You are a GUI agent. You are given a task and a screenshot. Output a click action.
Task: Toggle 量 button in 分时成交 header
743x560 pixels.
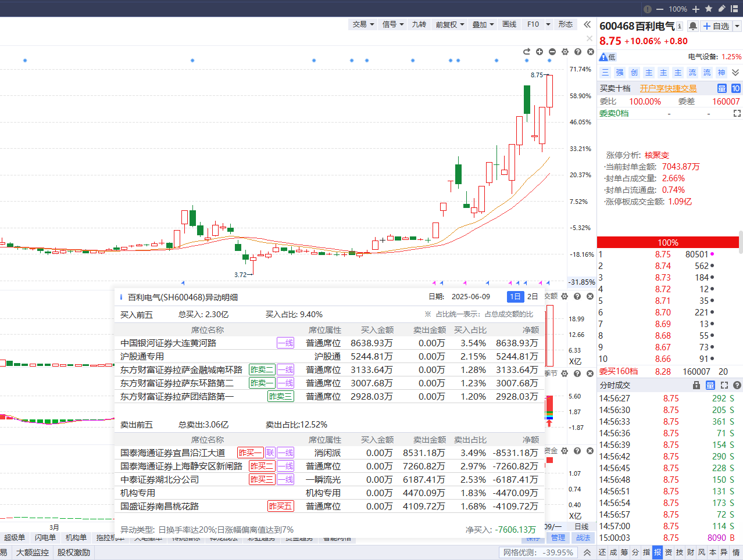tap(710, 385)
